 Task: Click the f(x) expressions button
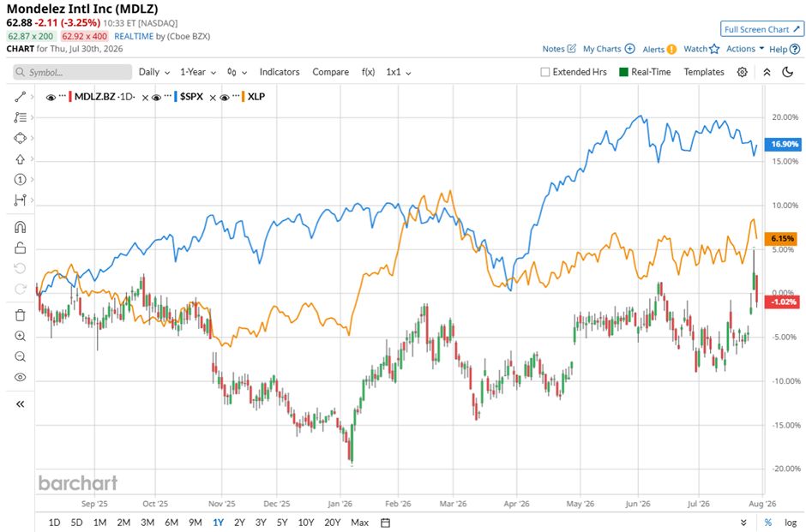[368, 72]
